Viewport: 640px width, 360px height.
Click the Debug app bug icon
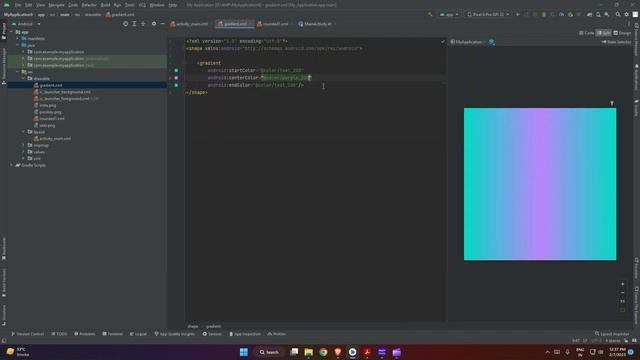[x=544, y=14]
